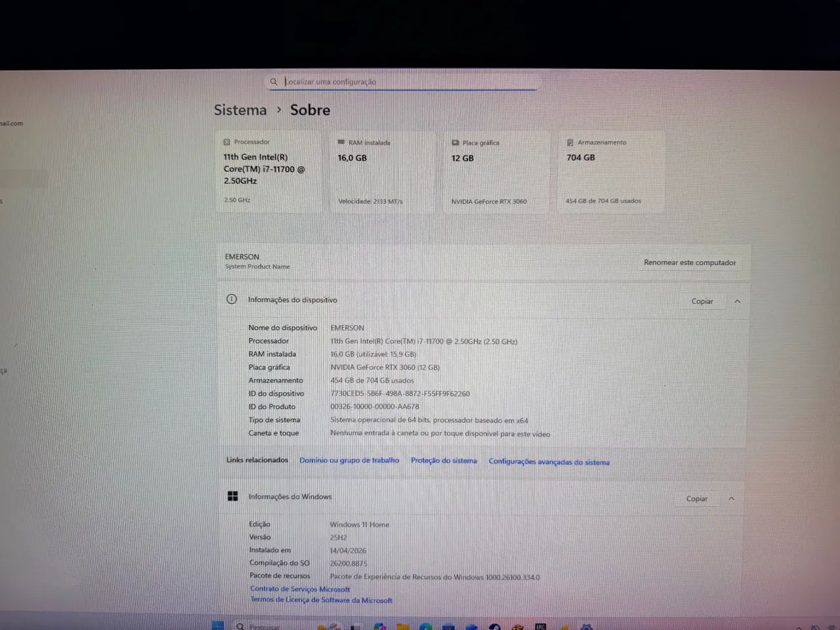The height and width of the screenshot is (630, 840).
Task: Click the Armazenamento storage icon
Action: 570,142
